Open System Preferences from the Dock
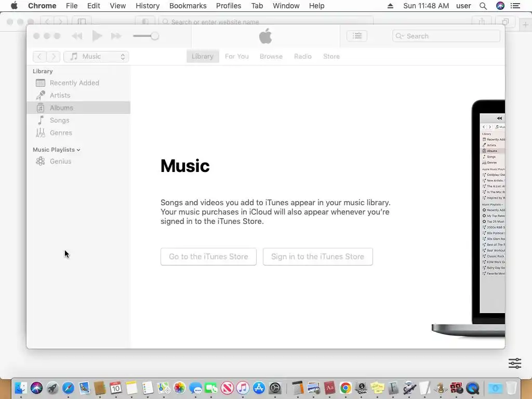 pyautogui.click(x=275, y=388)
